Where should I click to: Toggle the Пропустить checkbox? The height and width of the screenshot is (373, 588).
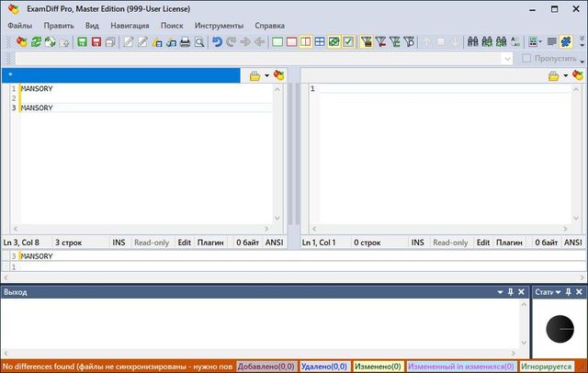coord(527,58)
